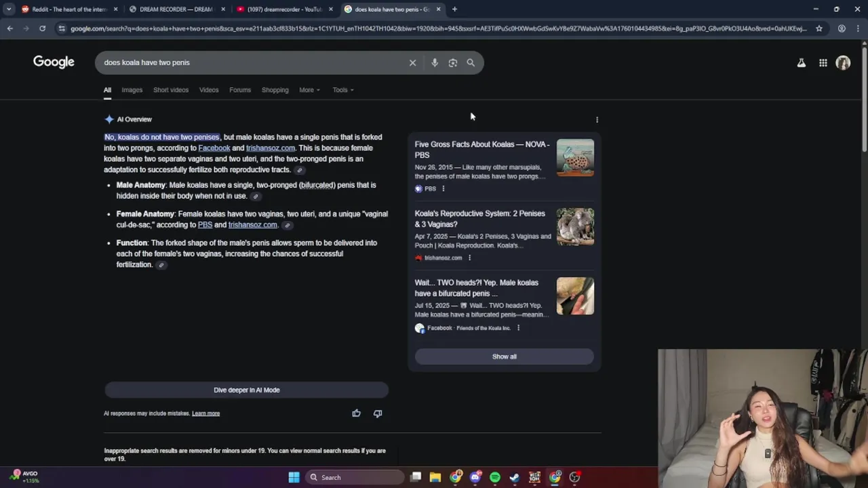Select the All results tab
This screenshot has height=488, width=868.
tap(107, 90)
